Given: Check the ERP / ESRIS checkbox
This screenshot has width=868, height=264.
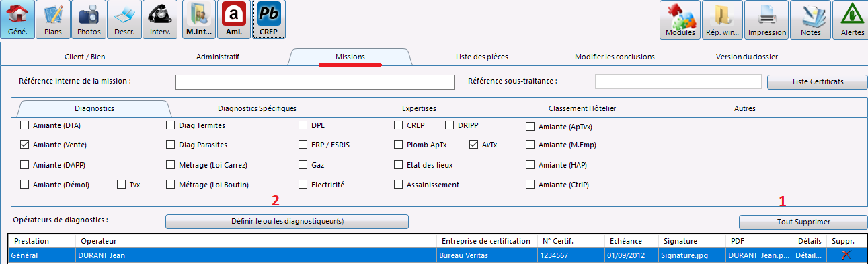Looking at the screenshot, I should tap(303, 145).
